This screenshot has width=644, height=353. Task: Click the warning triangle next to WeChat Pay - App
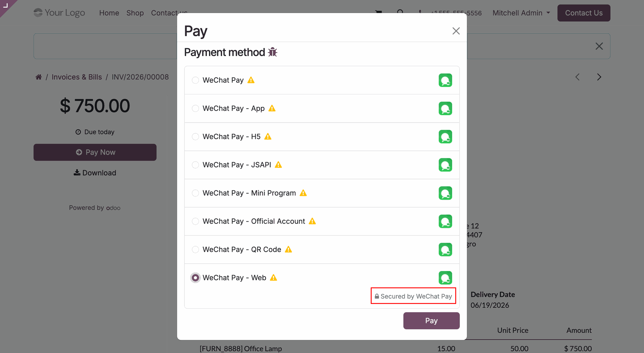click(x=272, y=108)
